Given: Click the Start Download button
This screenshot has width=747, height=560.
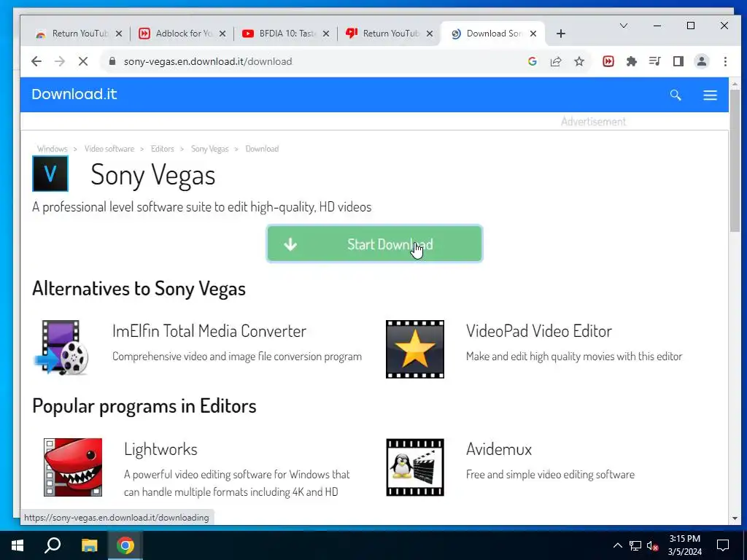Looking at the screenshot, I should coord(374,244).
